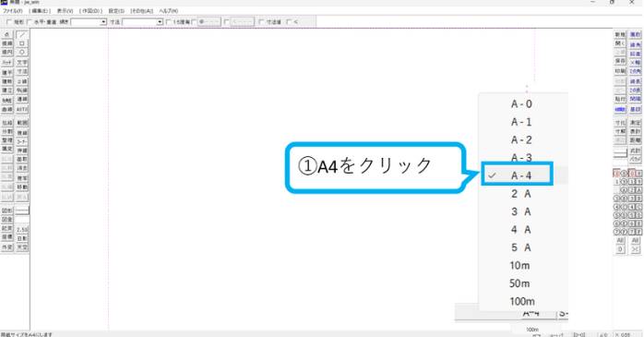Choose A-1 paper size
Screen dimensions: 644x337
(x=521, y=122)
